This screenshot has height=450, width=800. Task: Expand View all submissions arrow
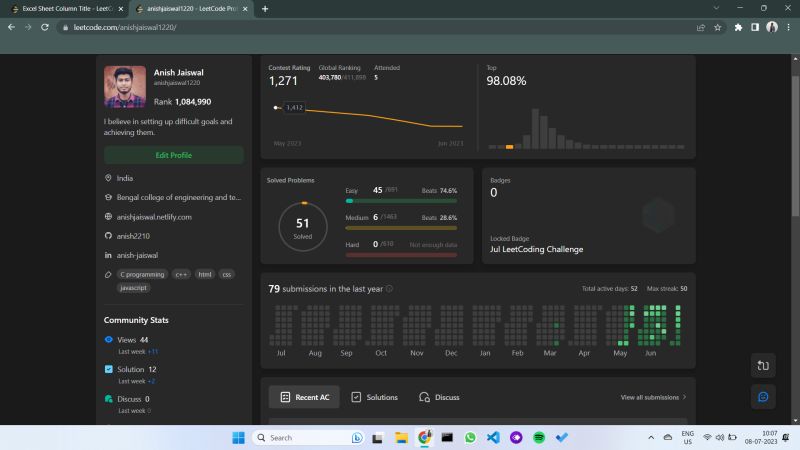684,397
